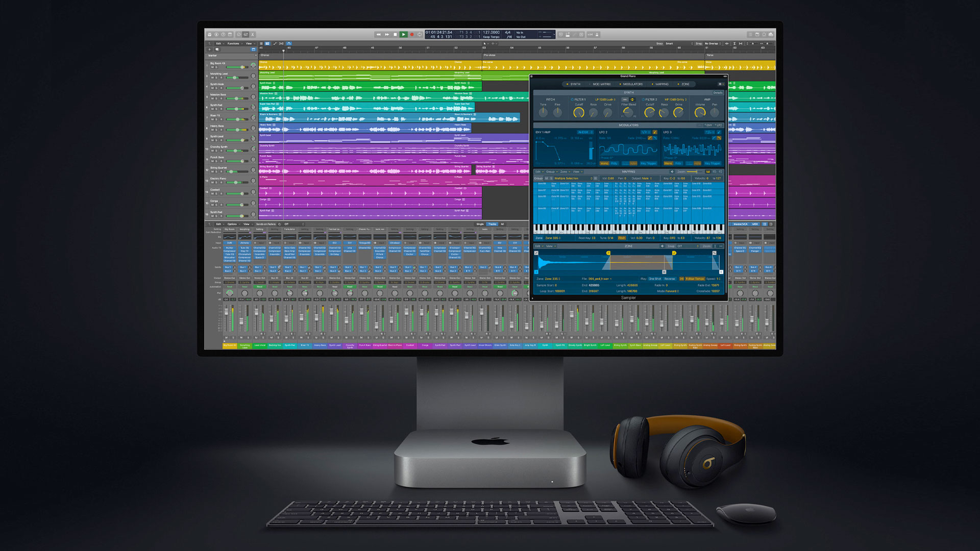Click the plus button on the Marker row
The width and height of the screenshot is (980, 551).
coord(256,55)
